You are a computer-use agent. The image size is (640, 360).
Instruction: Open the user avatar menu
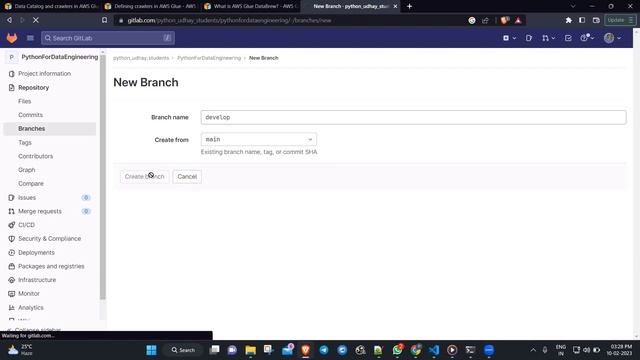tap(612, 38)
